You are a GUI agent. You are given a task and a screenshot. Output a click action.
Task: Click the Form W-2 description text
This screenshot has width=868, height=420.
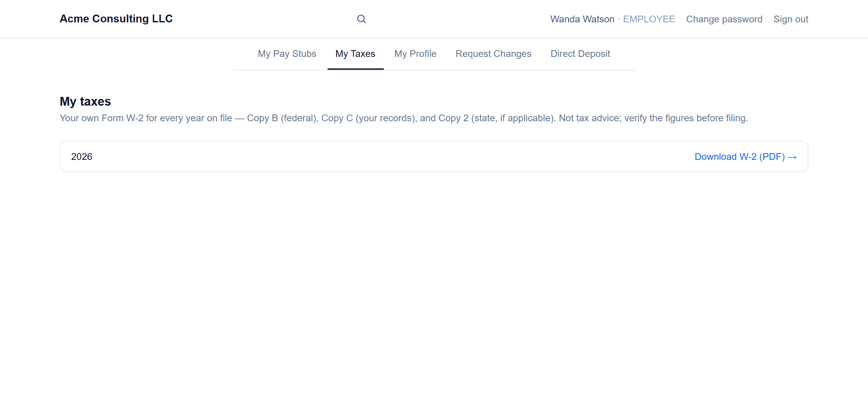[404, 118]
